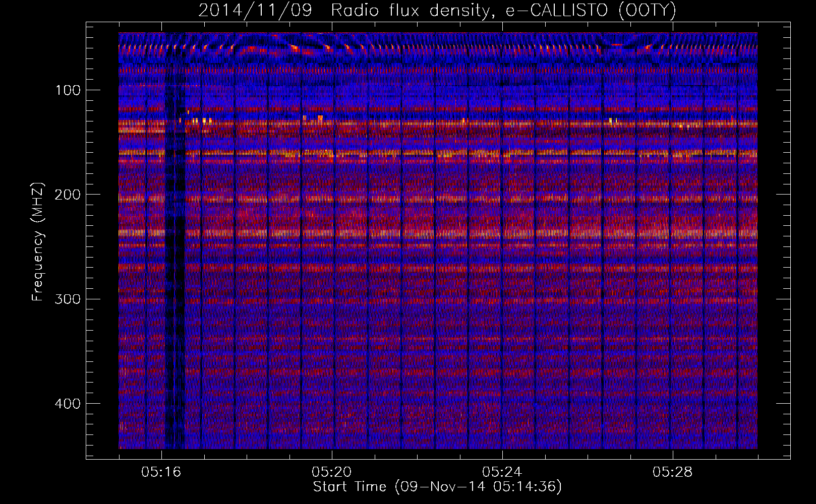Image resolution: width=816 pixels, height=504 pixels.
Task: Click the '05:24' time tick label
Action: coord(502,472)
